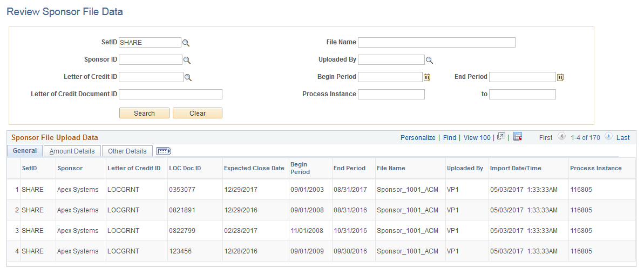Click the End Period input field

pyautogui.click(x=523, y=77)
